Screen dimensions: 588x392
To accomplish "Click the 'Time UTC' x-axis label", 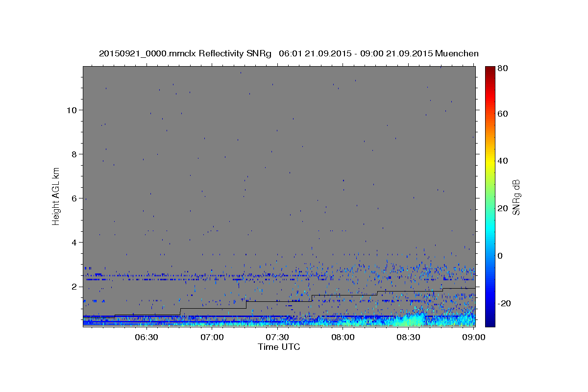I will tap(279, 347).
